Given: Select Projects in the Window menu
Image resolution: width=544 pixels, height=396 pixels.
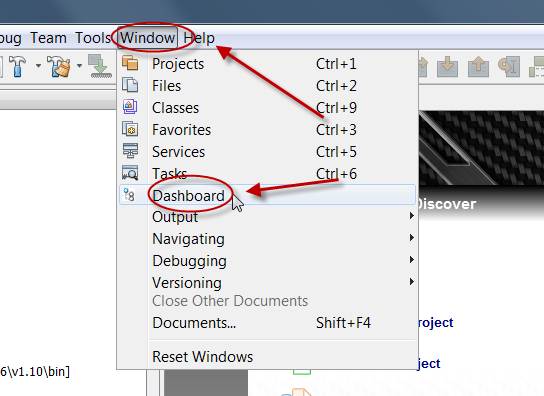Looking at the screenshot, I should coord(267,64).
